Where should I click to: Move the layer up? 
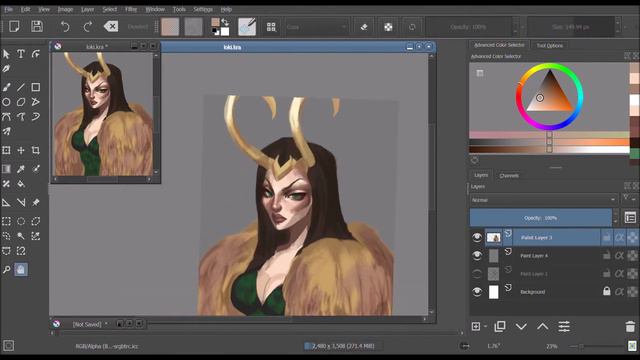(542, 326)
